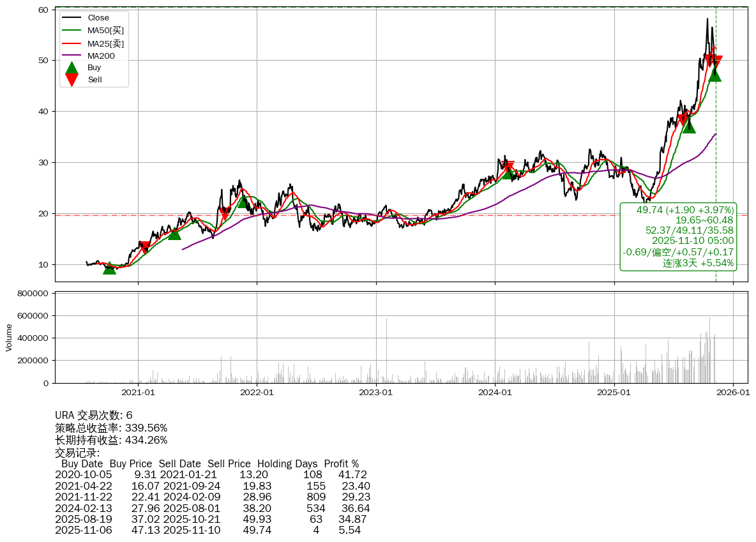Click the 2023-01 x-axis date label
Image resolution: width=756 pixels, height=542 pixels.
pyautogui.click(x=376, y=392)
